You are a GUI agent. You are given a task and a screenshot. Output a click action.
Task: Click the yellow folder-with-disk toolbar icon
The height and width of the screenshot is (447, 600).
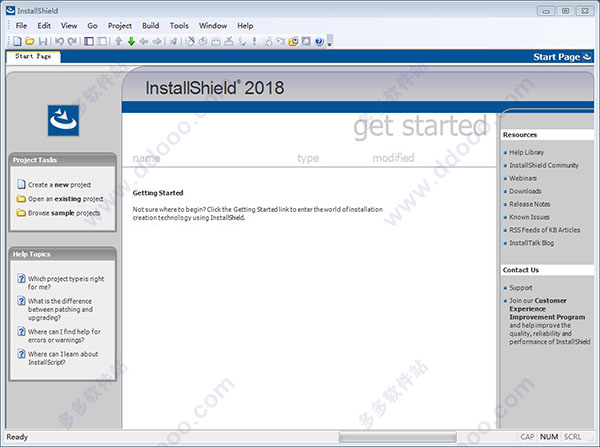[293, 41]
